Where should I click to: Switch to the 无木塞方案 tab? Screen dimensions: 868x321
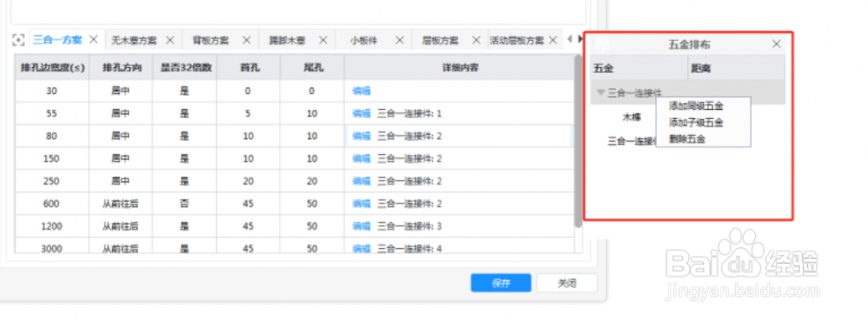134,40
